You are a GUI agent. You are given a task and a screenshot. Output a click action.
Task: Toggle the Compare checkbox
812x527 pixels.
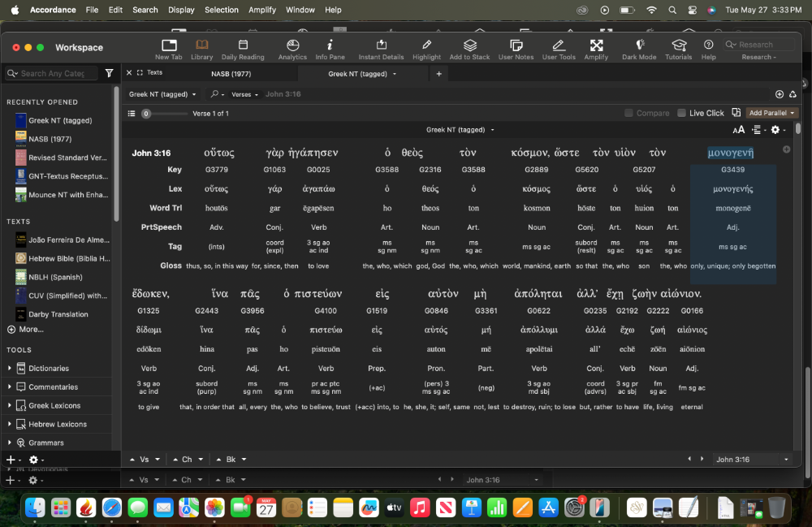(x=628, y=113)
